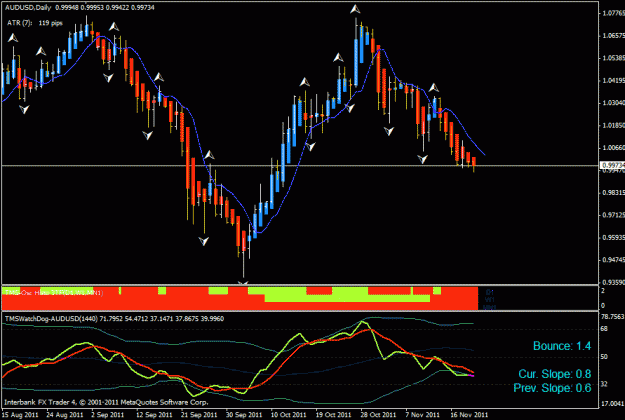Click the 0.95935 price axis label

point(614,237)
